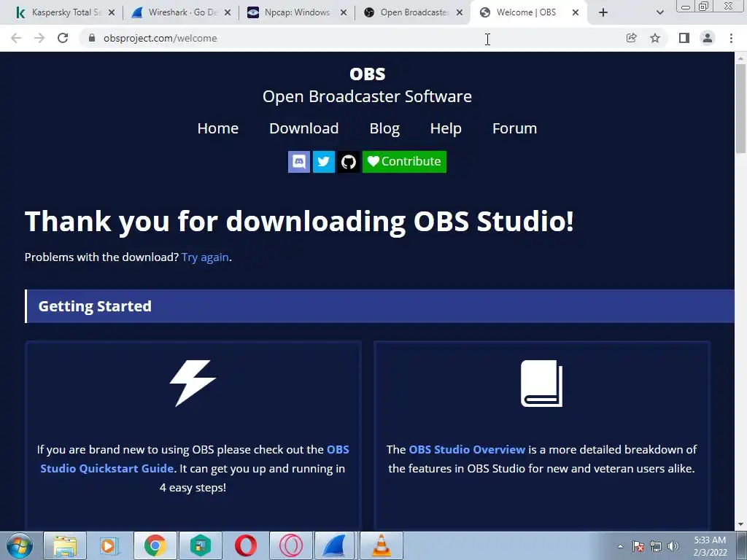The height and width of the screenshot is (560, 747).
Task: Open the OBS Studio Overview link
Action: click(467, 449)
